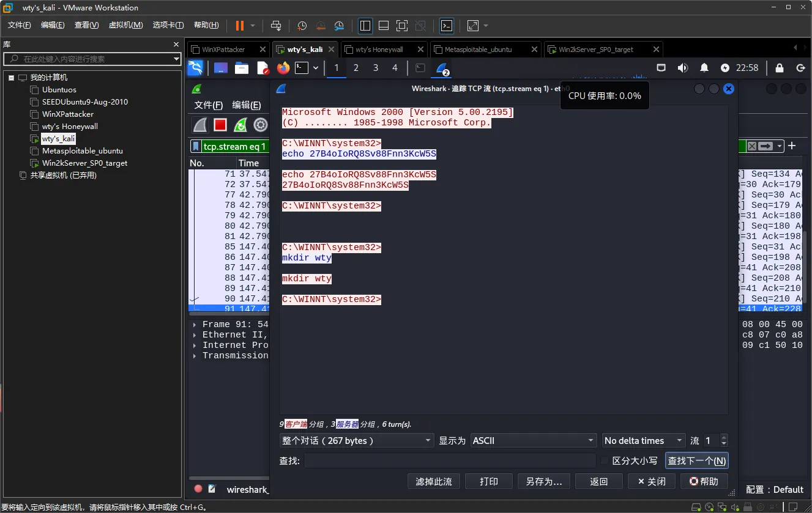Click the 查找下一个(N) button
Image resolution: width=812 pixels, height=513 pixels.
click(x=697, y=460)
